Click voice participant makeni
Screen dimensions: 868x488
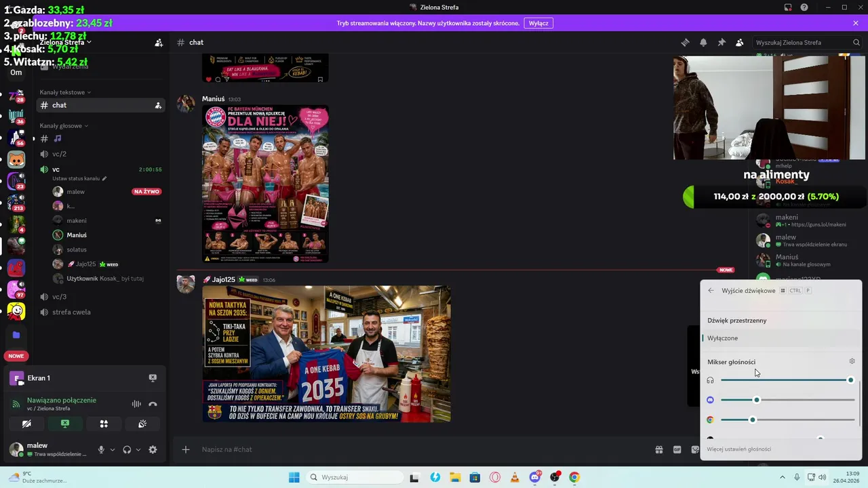point(106,220)
